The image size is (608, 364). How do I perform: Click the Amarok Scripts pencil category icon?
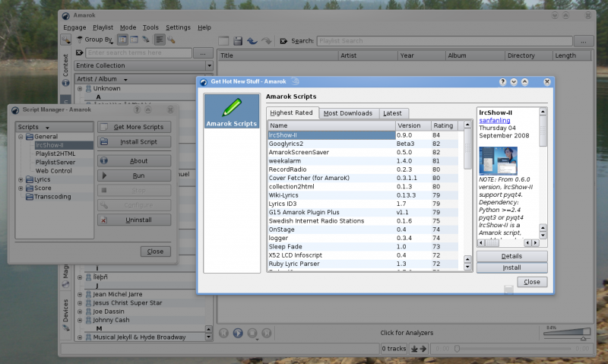tap(232, 111)
